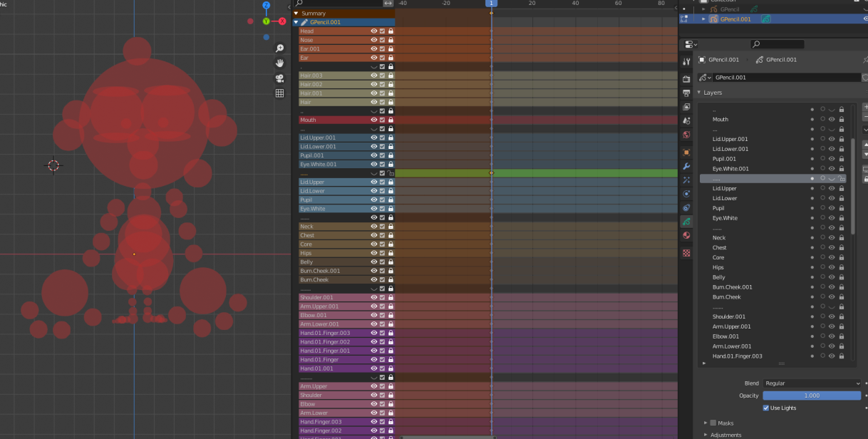Open the World properties globe tab

click(686, 135)
